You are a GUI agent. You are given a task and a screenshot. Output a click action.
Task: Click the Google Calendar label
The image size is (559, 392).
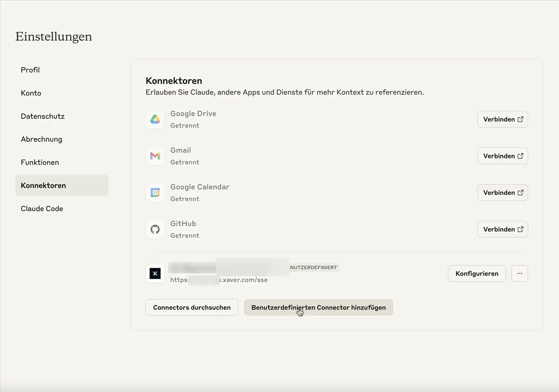tap(200, 187)
